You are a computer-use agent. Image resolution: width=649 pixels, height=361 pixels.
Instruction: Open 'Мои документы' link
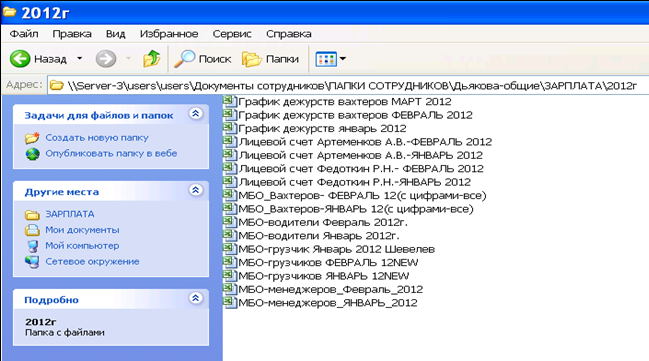click(x=82, y=230)
